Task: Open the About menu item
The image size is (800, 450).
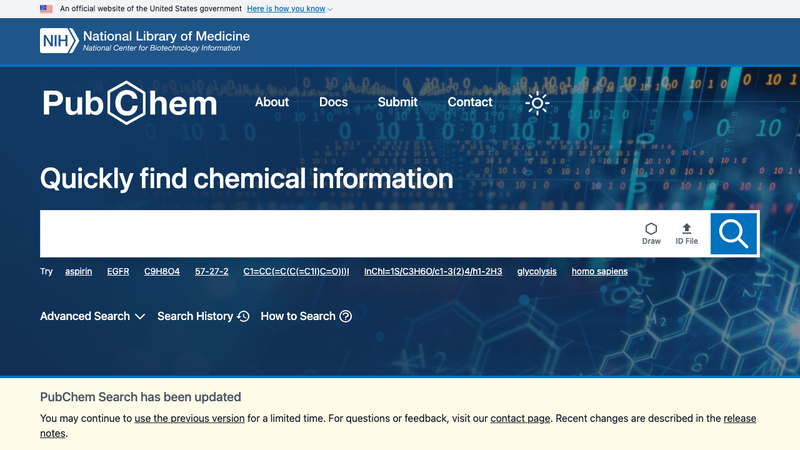Action: [272, 102]
